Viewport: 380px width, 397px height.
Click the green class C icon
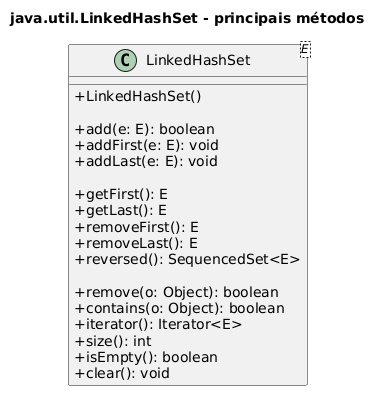point(126,61)
